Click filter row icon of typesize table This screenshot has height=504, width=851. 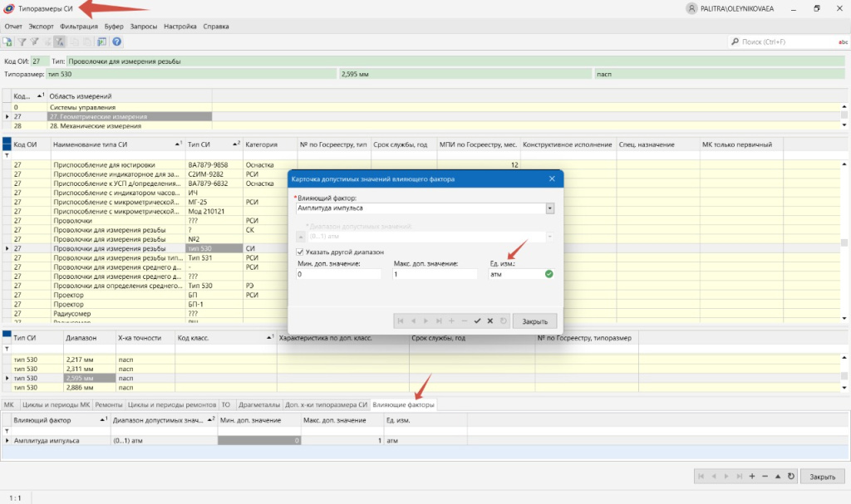click(x=7, y=349)
